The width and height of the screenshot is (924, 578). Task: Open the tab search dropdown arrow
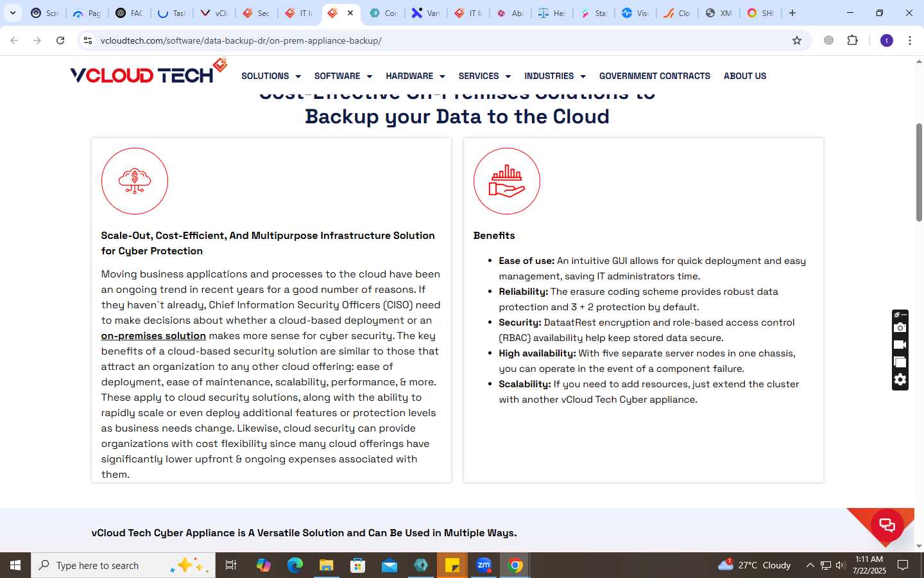click(12, 13)
